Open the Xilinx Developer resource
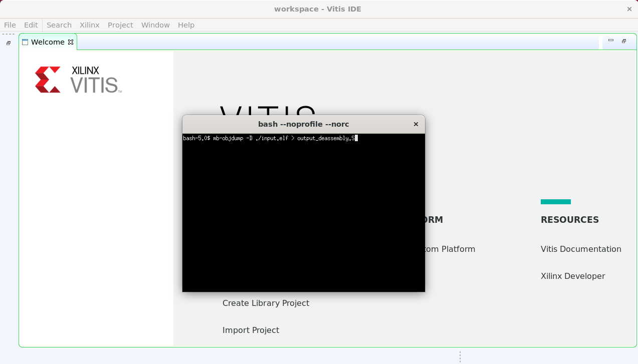Screen dimensions: 638x364 coord(573,276)
